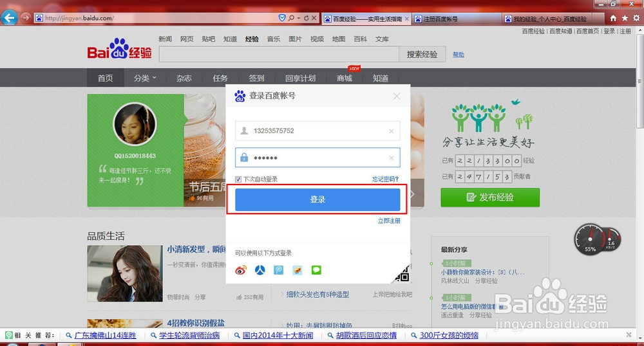Viewport: 644px width, 346px height.
Task: Go back with the browser back arrow
Action: pos(10,17)
